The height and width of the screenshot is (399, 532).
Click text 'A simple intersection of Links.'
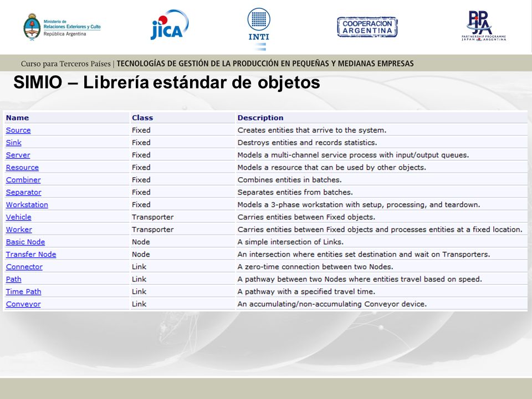pyautogui.click(x=290, y=242)
